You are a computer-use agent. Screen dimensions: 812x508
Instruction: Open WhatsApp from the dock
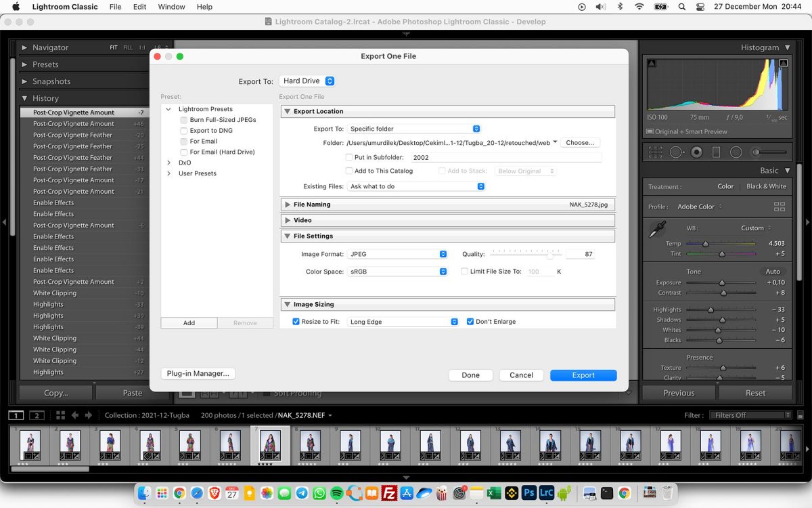pyautogui.click(x=319, y=493)
